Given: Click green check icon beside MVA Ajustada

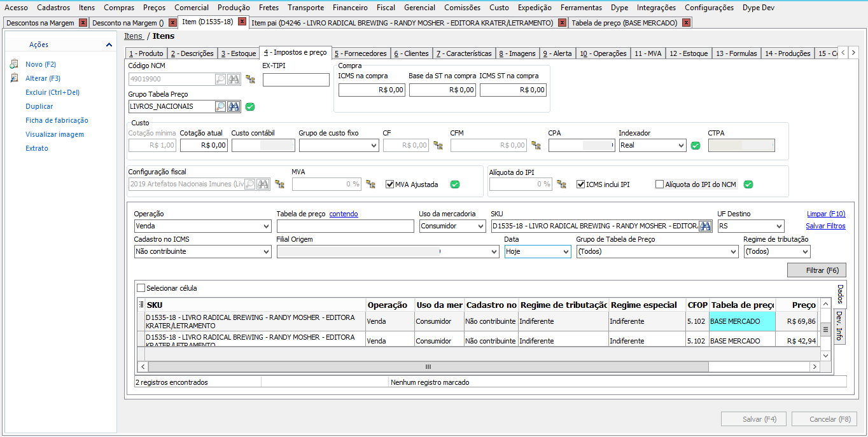Looking at the screenshot, I should [x=454, y=184].
